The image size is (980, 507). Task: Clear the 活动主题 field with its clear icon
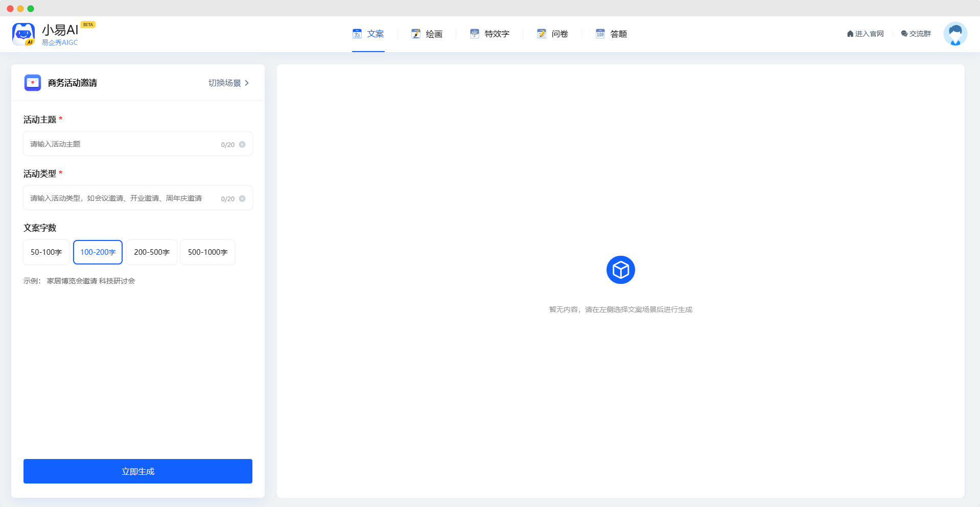pos(242,144)
